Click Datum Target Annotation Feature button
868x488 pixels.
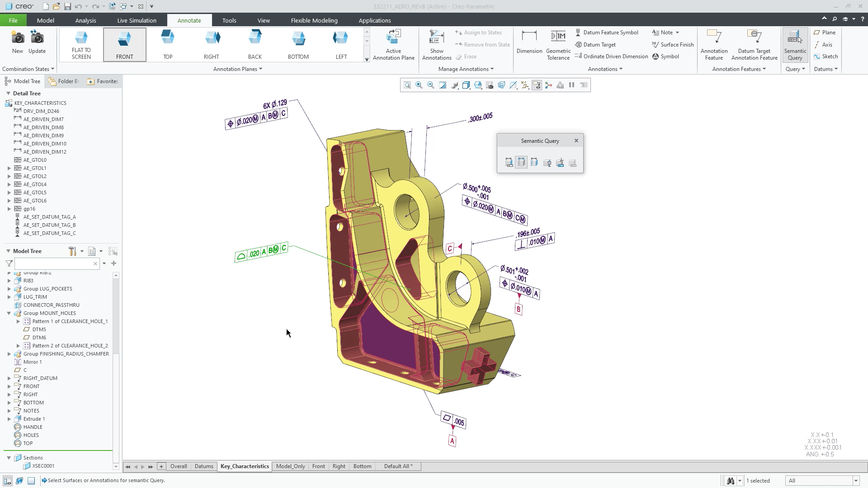pos(755,45)
